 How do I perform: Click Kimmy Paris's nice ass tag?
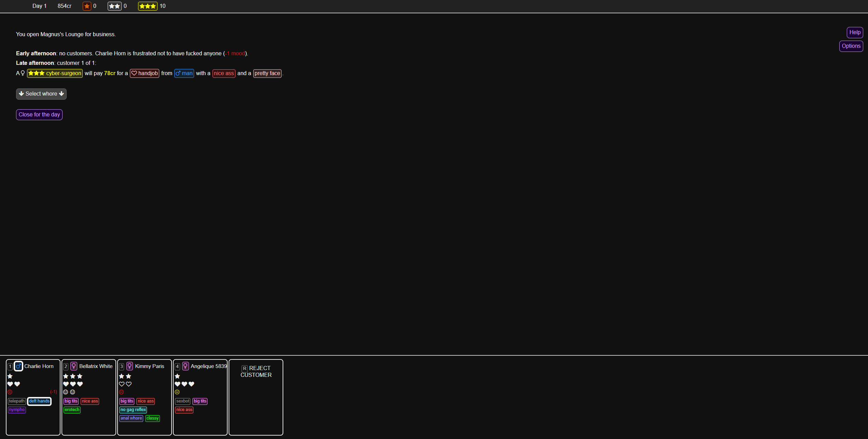tap(146, 401)
